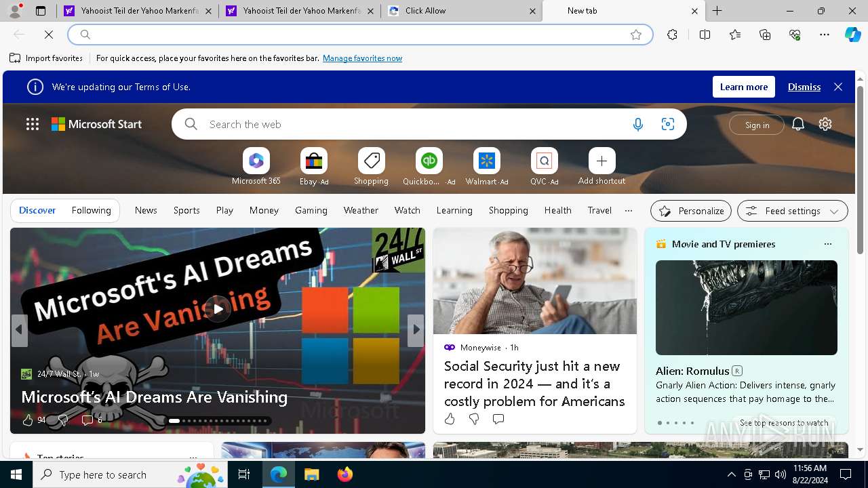
Task: Open the Walmart shortcut tile
Action: tap(487, 167)
